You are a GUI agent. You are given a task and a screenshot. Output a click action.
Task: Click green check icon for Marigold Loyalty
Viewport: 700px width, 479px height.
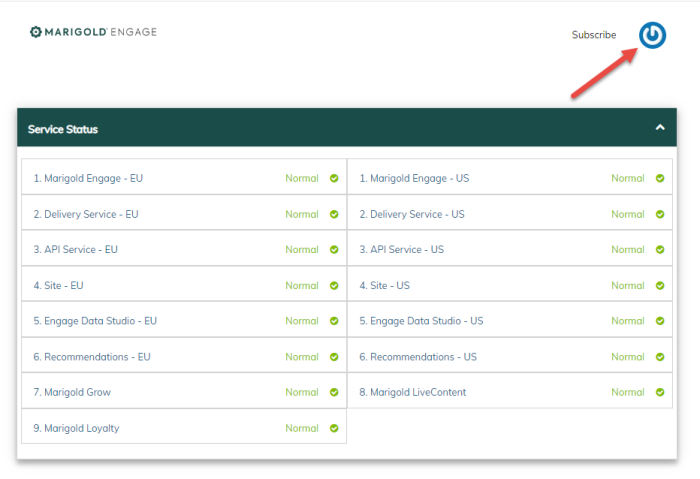tap(334, 428)
